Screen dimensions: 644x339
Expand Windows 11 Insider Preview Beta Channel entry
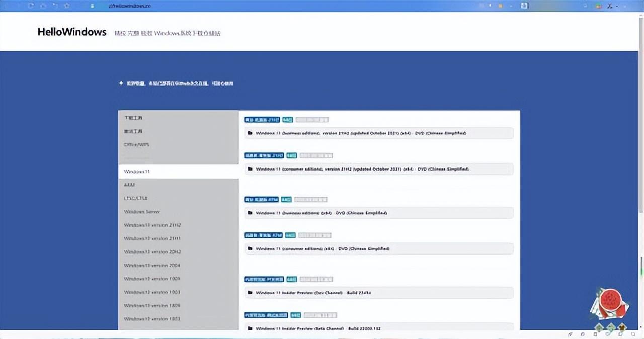(379, 327)
